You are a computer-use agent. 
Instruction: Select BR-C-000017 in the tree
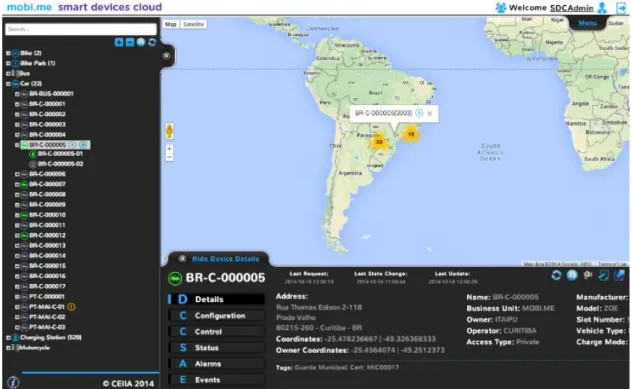47,286
